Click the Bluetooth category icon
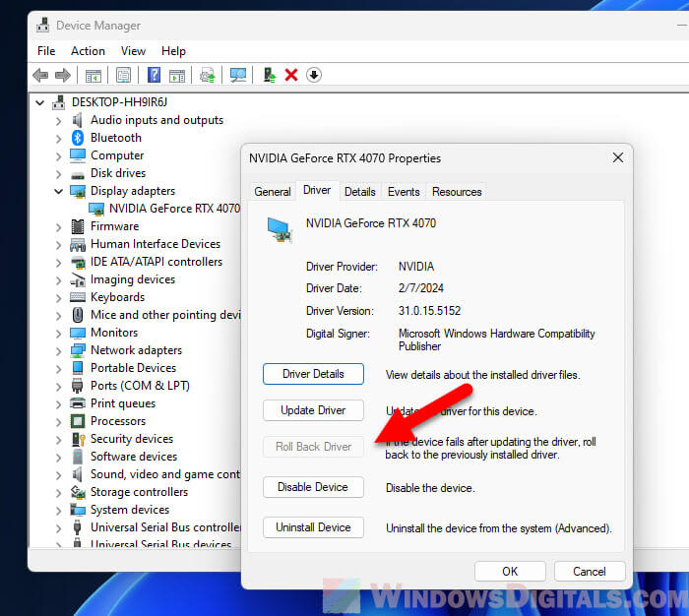 tap(78, 138)
